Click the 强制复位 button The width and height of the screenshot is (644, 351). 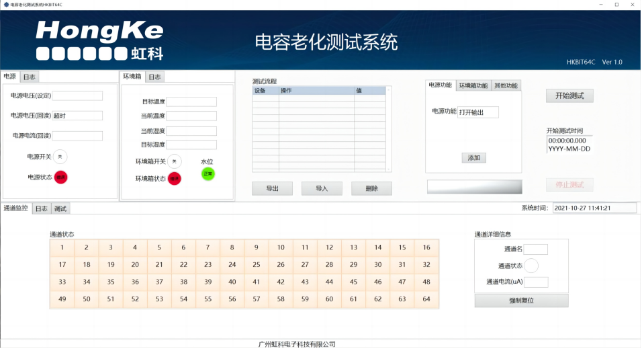pyautogui.click(x=522, y=301)
